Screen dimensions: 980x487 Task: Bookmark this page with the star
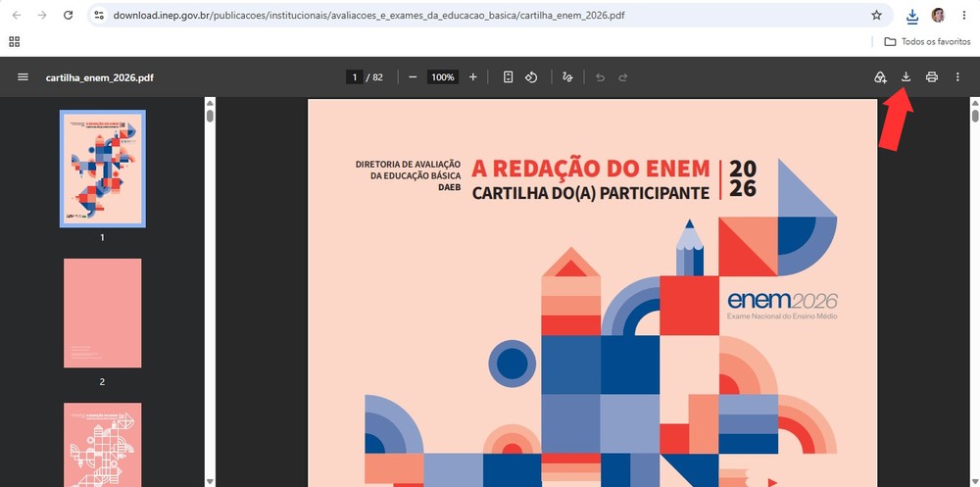coord(876,15)
